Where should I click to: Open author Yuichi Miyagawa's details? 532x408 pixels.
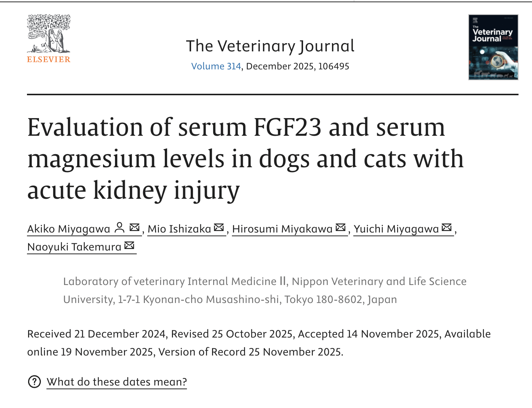click(396, 229)
